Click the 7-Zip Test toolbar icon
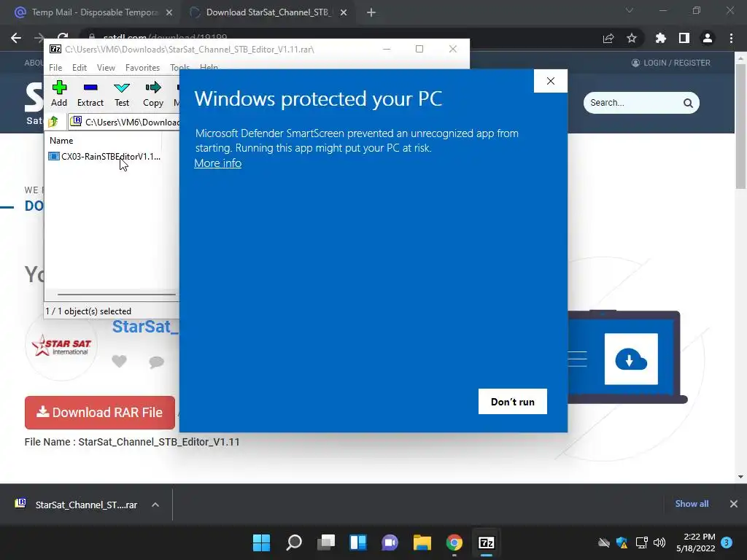The image size is (747, 560). click(122, 93)
